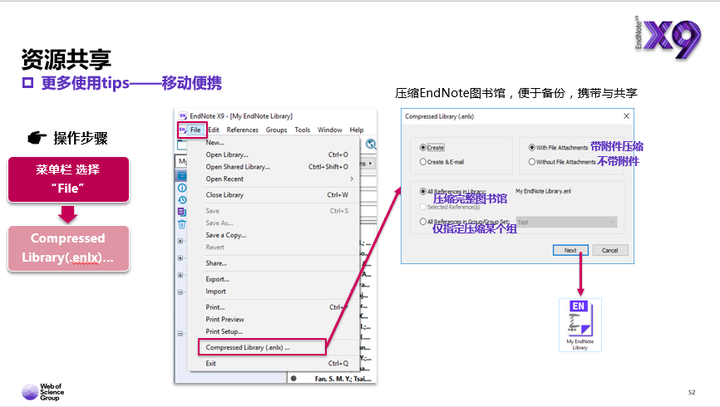Click the Cancel button in dialog
The height and width of the screenshot is (407, 720).
point(610,250)
